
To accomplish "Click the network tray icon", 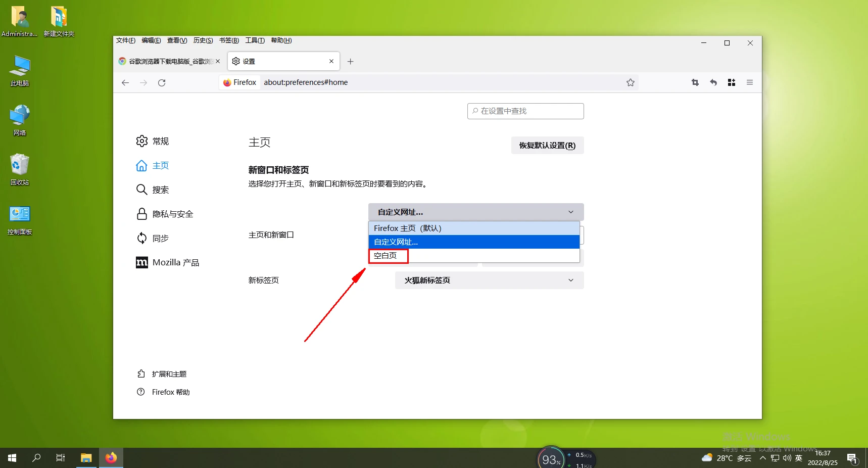I will [775, 458].
